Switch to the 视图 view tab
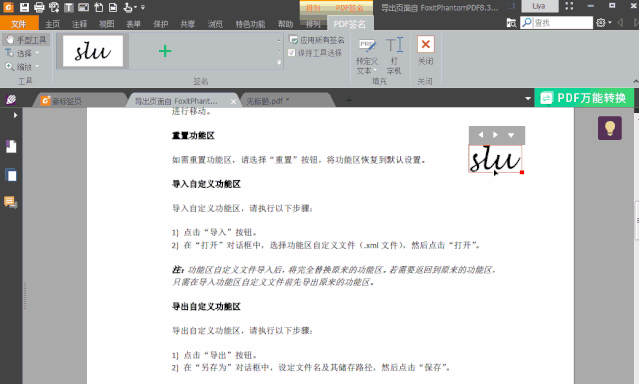Image resolution: width=639 pixels, height=384 pixels. coord(106,24)
